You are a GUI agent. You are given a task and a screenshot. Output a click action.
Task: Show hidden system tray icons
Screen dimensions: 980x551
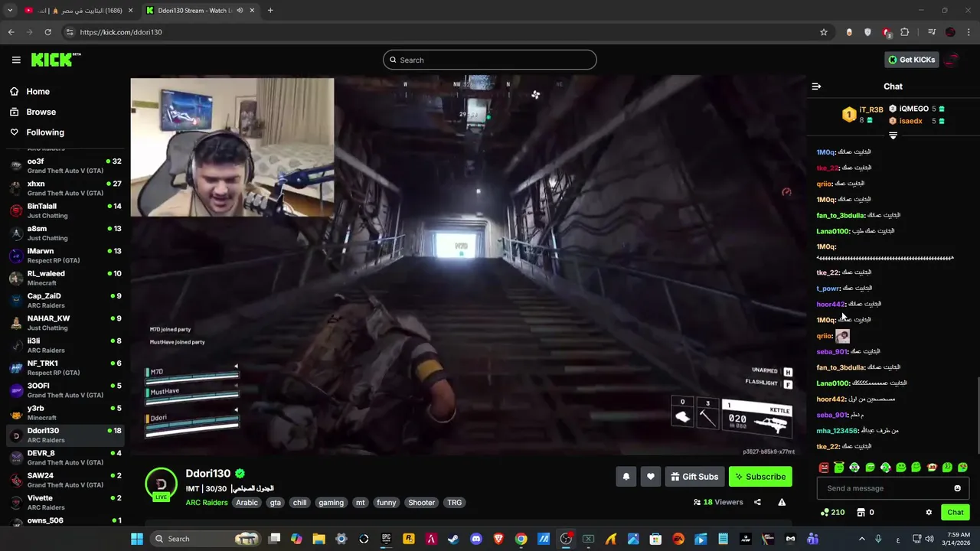(861, 539)
